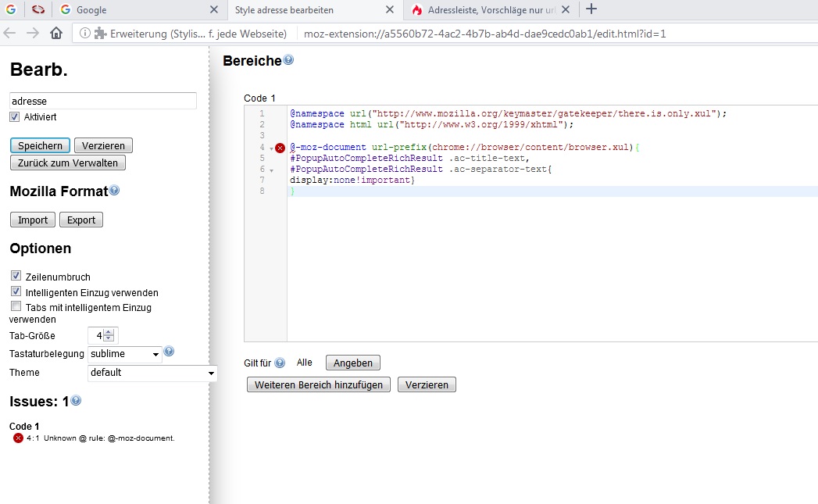This screenshot has width=818, height=504.
Task: Click the home button in browser toolbar
Action: click(x=56, y=34)
